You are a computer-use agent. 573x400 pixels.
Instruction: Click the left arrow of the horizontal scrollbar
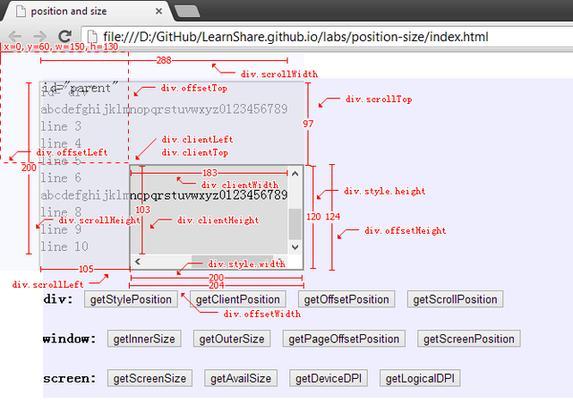(x=138, y=261)
